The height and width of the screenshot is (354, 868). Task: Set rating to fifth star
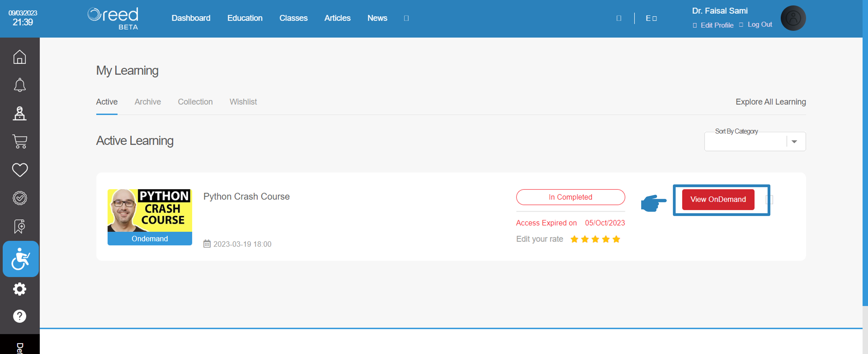[x=616, y=239]
